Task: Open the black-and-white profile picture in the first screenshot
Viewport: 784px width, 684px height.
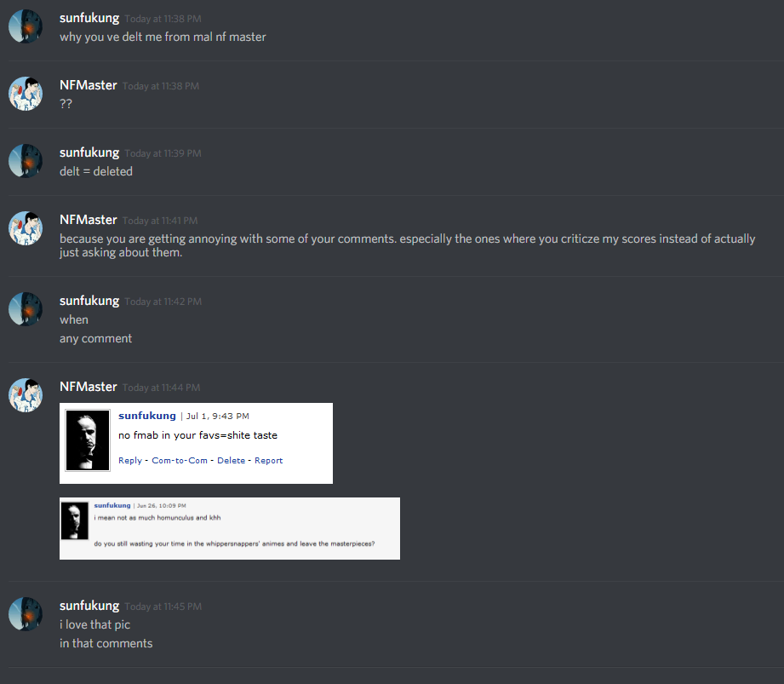Action: click(x=88, y=440)
